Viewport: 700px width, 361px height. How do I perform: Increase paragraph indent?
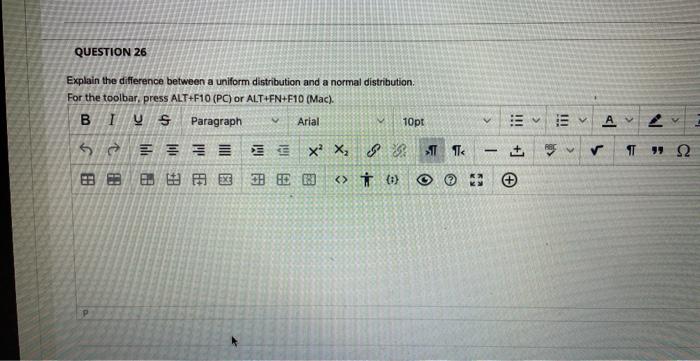(258, 151)
